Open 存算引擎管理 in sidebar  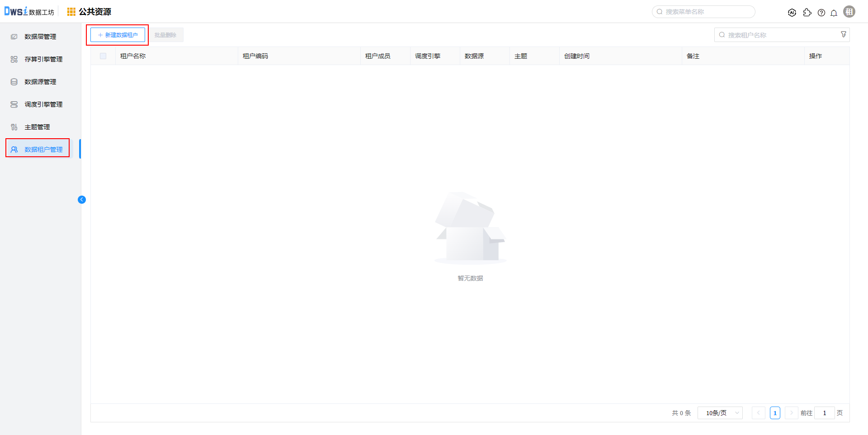pos(43,59)
